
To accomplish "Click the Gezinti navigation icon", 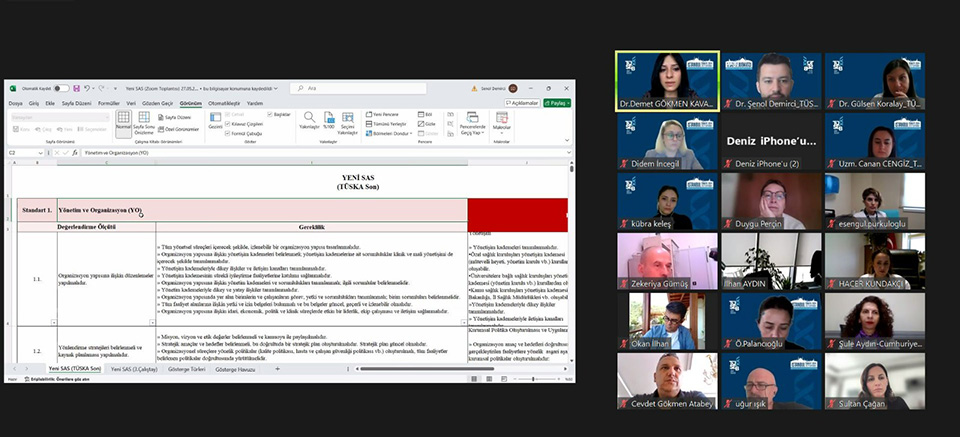I will tap(215, 120).
